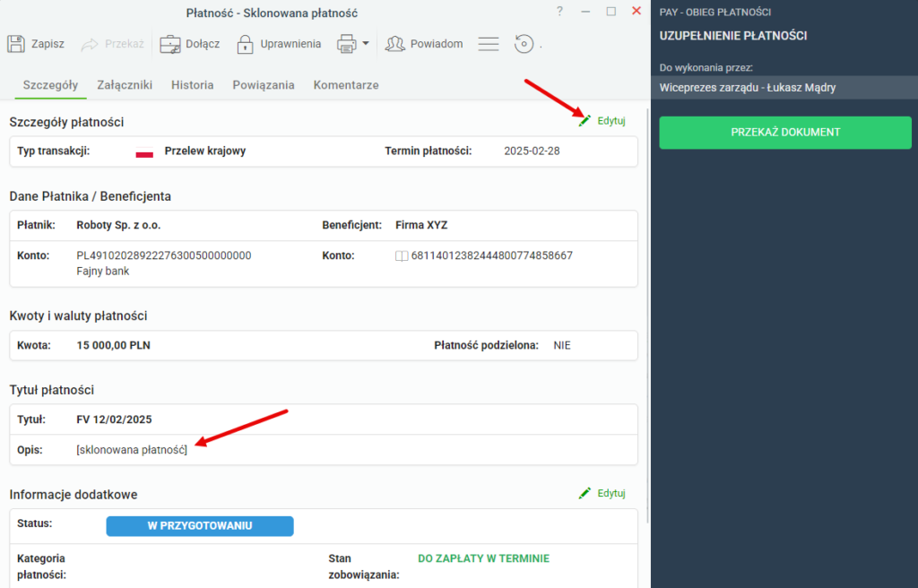Click payer account PL49102028922276300500000000

point(164,256)
